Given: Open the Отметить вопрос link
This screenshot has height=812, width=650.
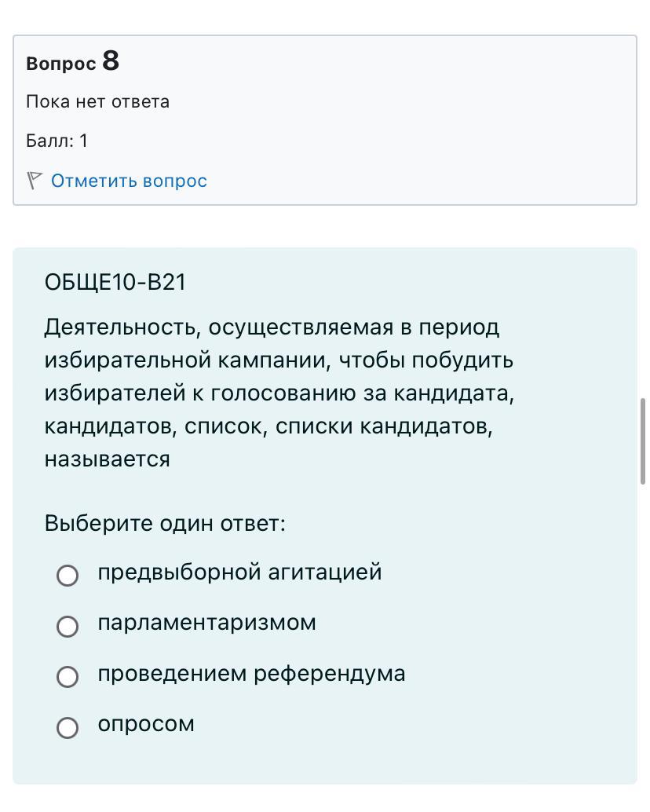Looking at the screenshot, I should coord(129,181).
